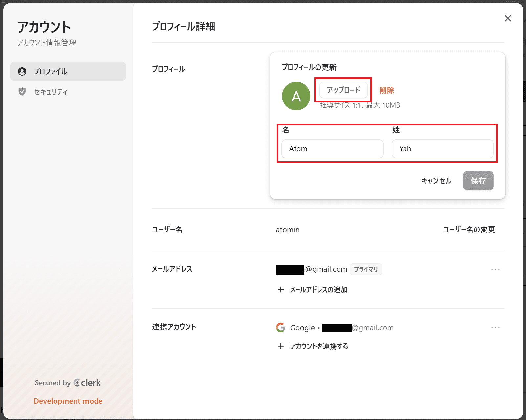Click the Development mode link
The image size is (526, 420).
pos(68,401)
